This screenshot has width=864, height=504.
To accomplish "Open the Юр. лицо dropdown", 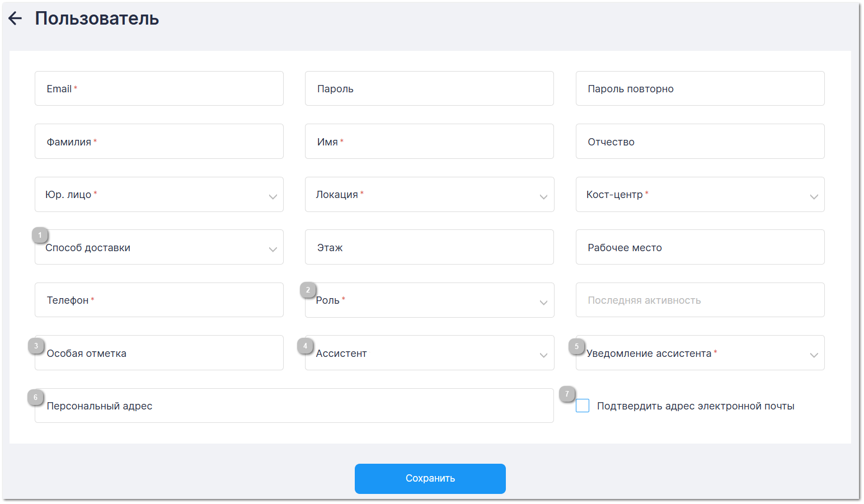I will click(159, 195).
